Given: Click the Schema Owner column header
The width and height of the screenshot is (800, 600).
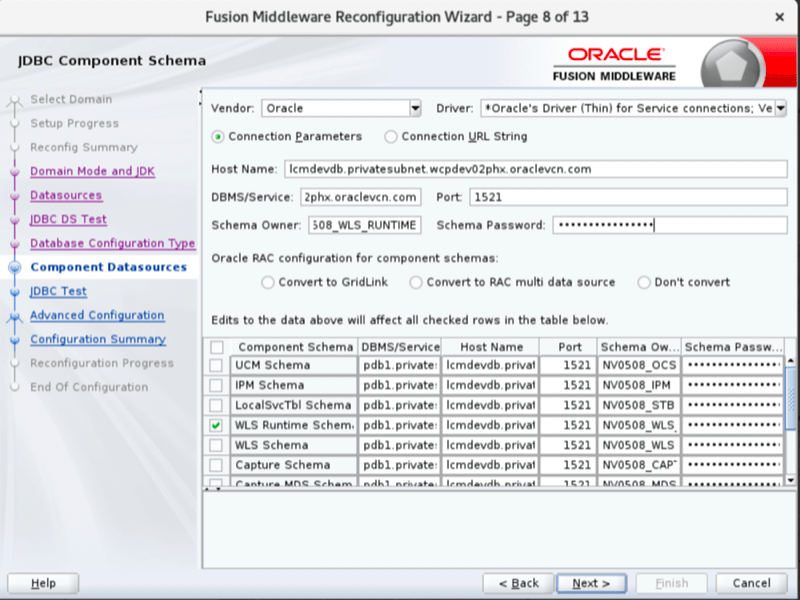Looking at the screenshot, I should [x=639, y=347].
